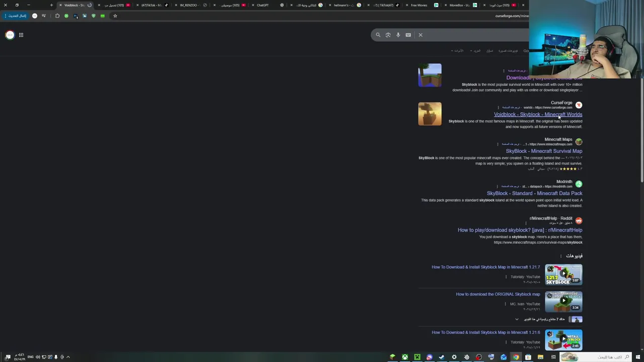Open How To Download & Install Skyblock 1.21.6 link
The image size is (644, 362).
point(486,332)
